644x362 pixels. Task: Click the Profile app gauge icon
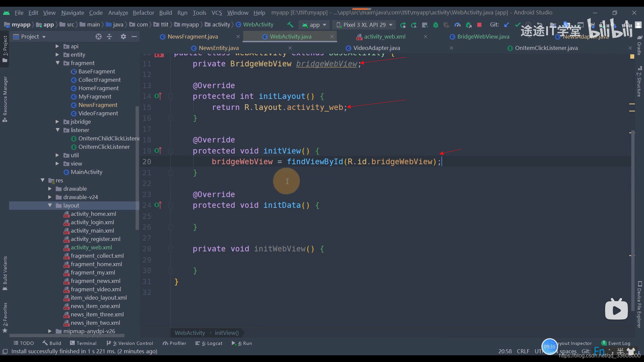458,25
